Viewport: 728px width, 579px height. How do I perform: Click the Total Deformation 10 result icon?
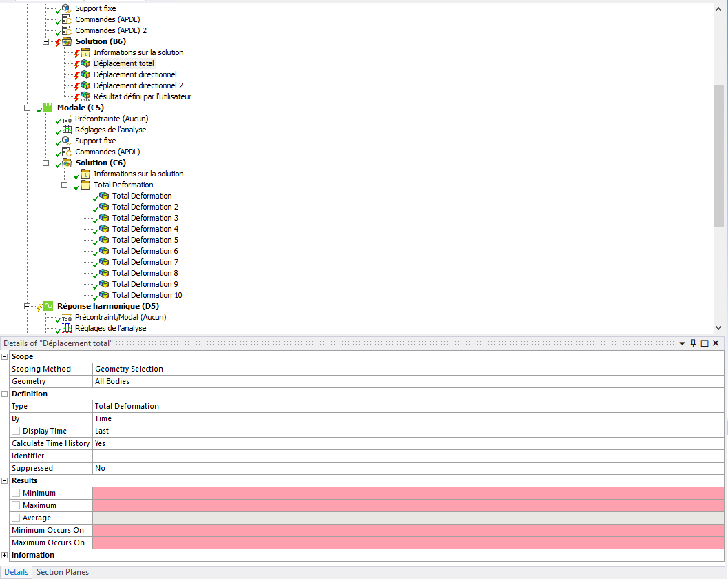click(104, 295)
